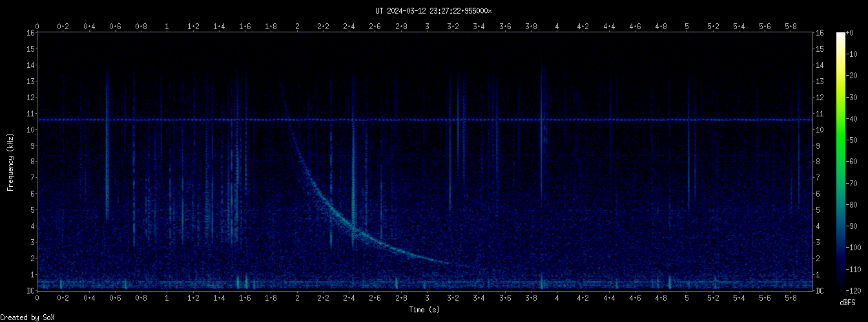
Task: Click the "dBFS" label under the color scale
Action: pos(847,302)
